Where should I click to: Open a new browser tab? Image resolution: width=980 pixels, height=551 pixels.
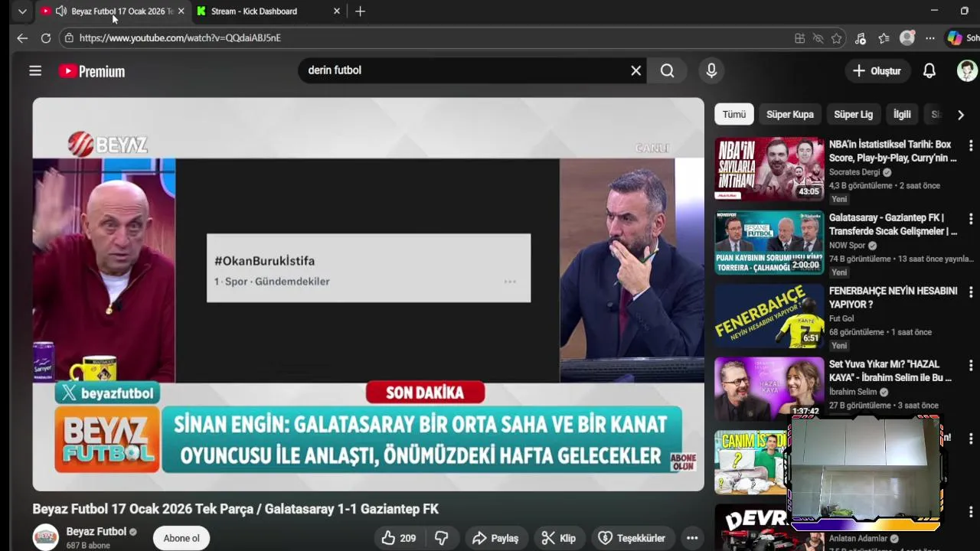[360, 11]
